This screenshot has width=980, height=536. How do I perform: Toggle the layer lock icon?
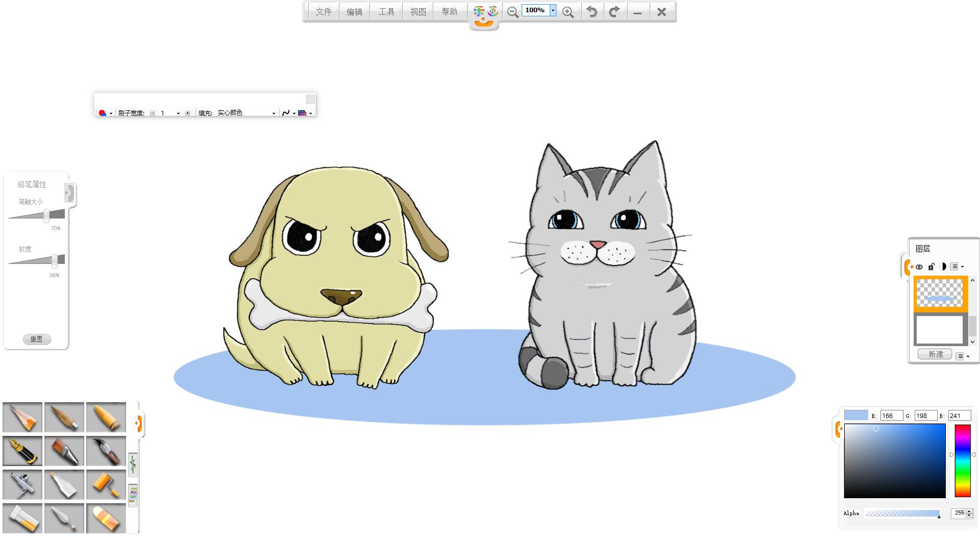[x=931, y=266]
